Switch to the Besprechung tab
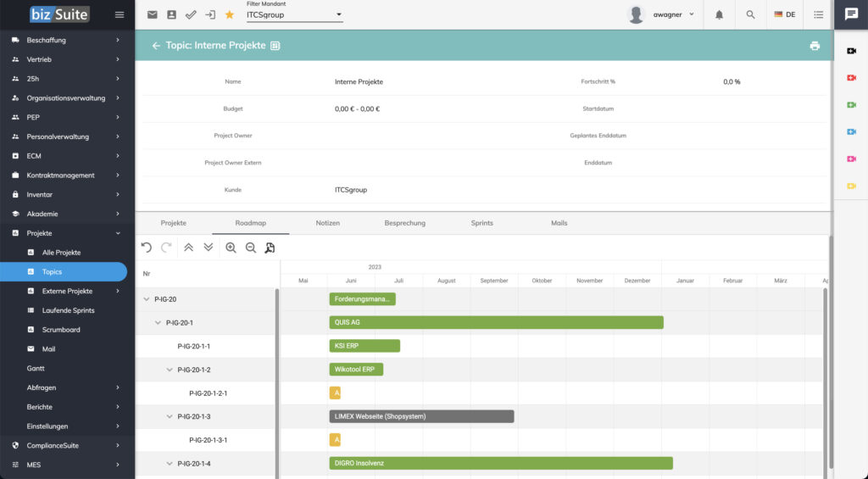The height and width of the screenshot is (479, 868). [404, 223]
